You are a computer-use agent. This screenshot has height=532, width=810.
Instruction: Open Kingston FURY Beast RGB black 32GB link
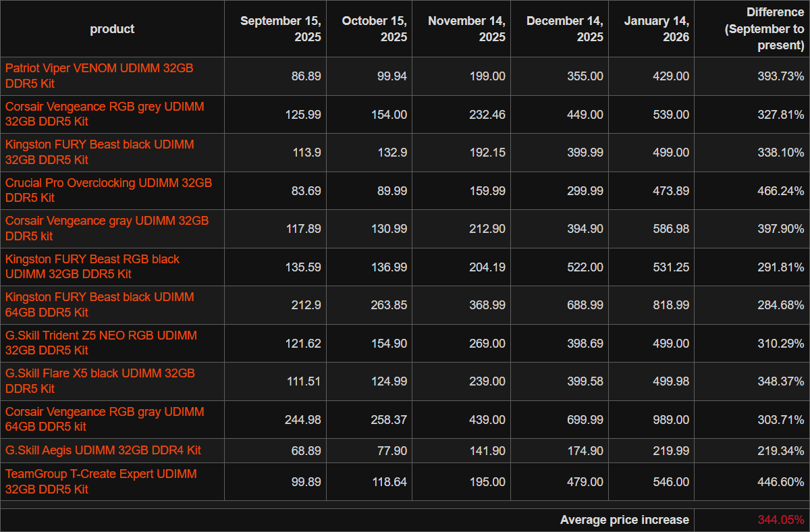[92, 267]
